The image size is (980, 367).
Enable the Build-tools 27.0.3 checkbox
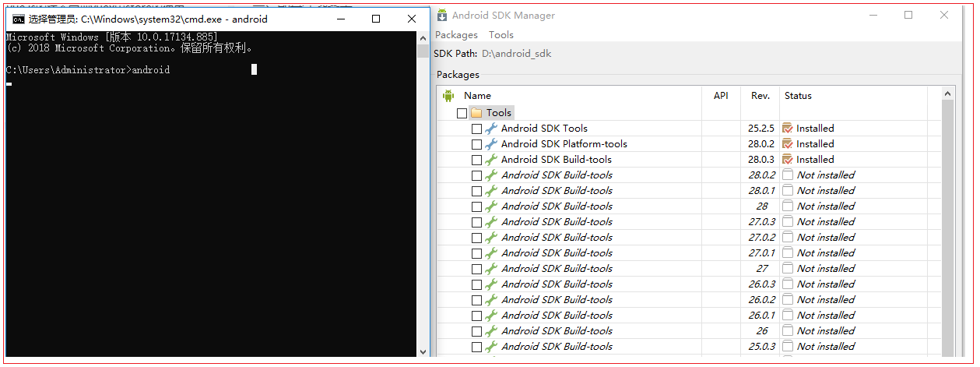tap(476, 222)
